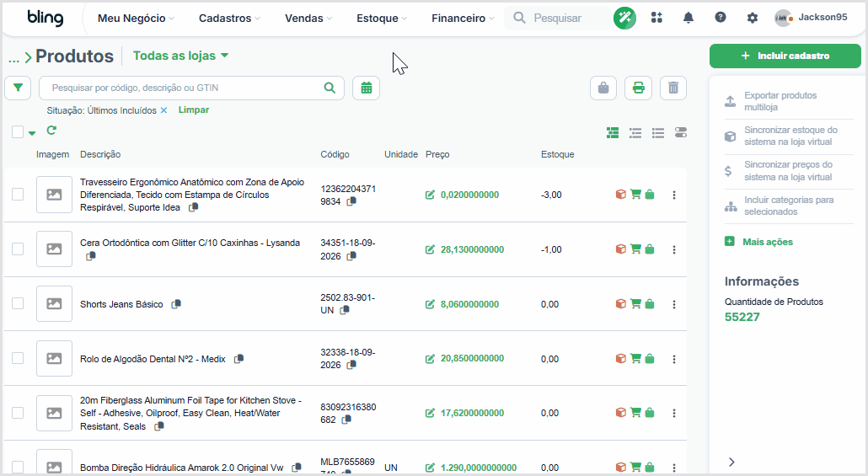
Task: Expand the Vendas menu
Action: tap(308, 19)
